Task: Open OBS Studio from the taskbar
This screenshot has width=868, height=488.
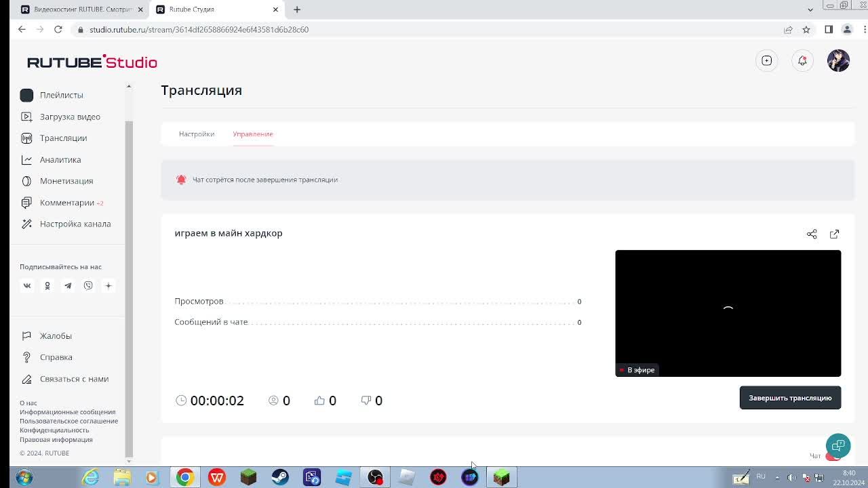Action: click(x=375, y=477)
